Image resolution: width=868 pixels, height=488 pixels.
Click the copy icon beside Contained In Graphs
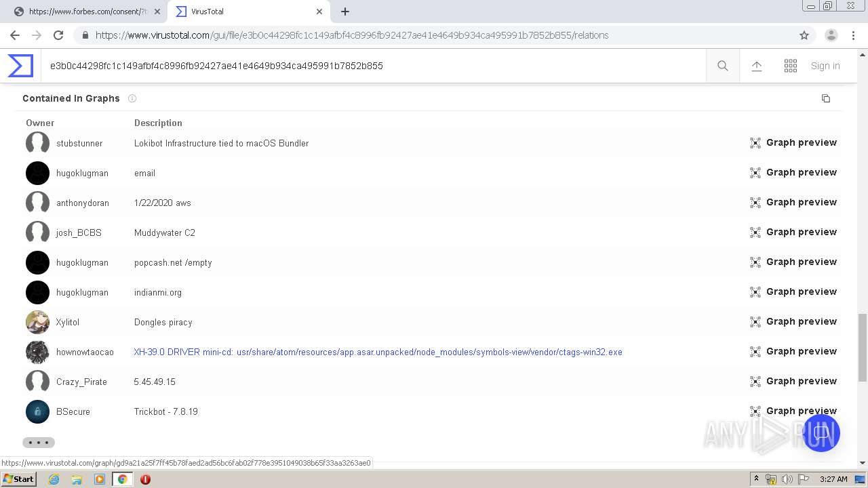(x=826, y=98)
